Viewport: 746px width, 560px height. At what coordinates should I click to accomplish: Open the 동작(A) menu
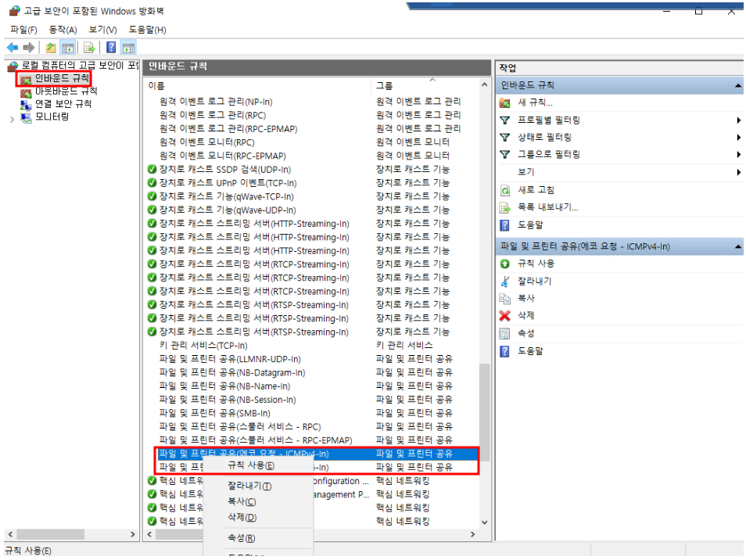[x=63, y=30]
